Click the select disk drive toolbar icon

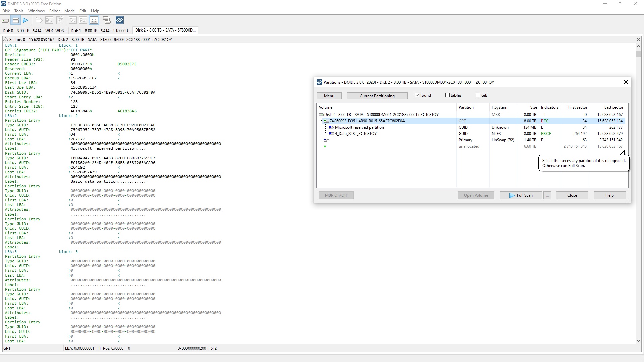(5, 20)
